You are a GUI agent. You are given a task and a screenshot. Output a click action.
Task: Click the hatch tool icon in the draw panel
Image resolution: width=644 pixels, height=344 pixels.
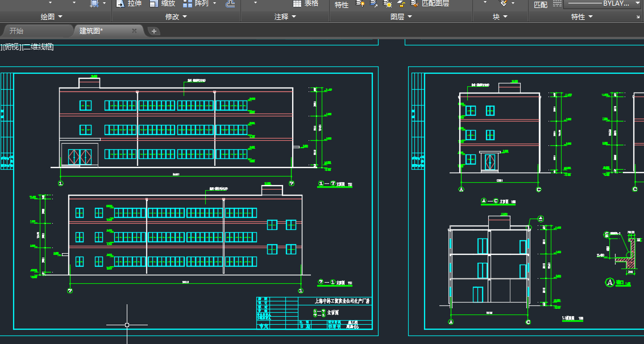coord(94,3)
